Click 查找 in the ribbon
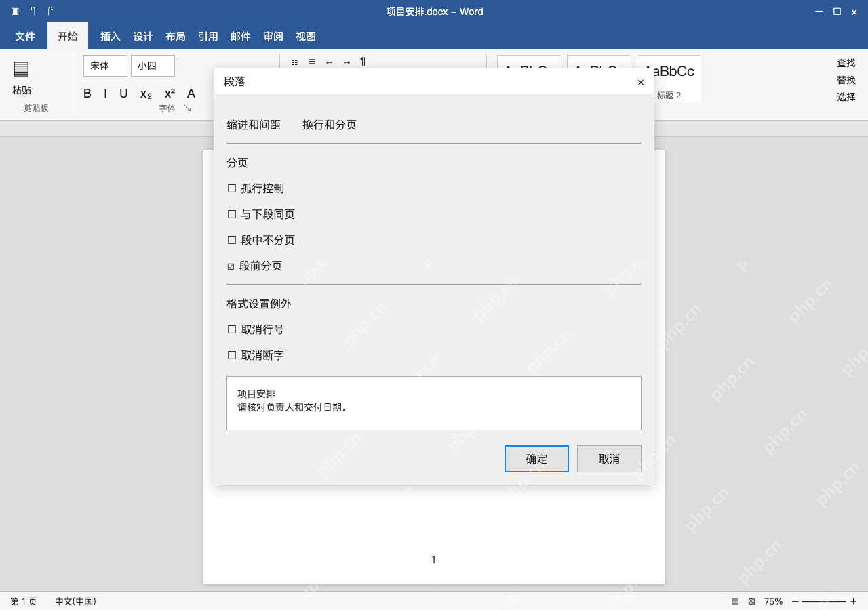The height and width of the screenshot is (610, 868). pos(846,63)
